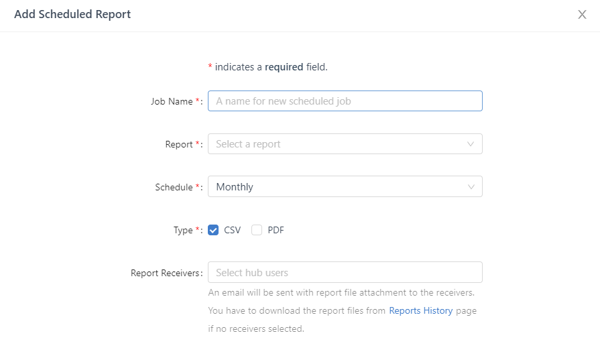Click the chevron arrow in Report field

click(471, 144)
